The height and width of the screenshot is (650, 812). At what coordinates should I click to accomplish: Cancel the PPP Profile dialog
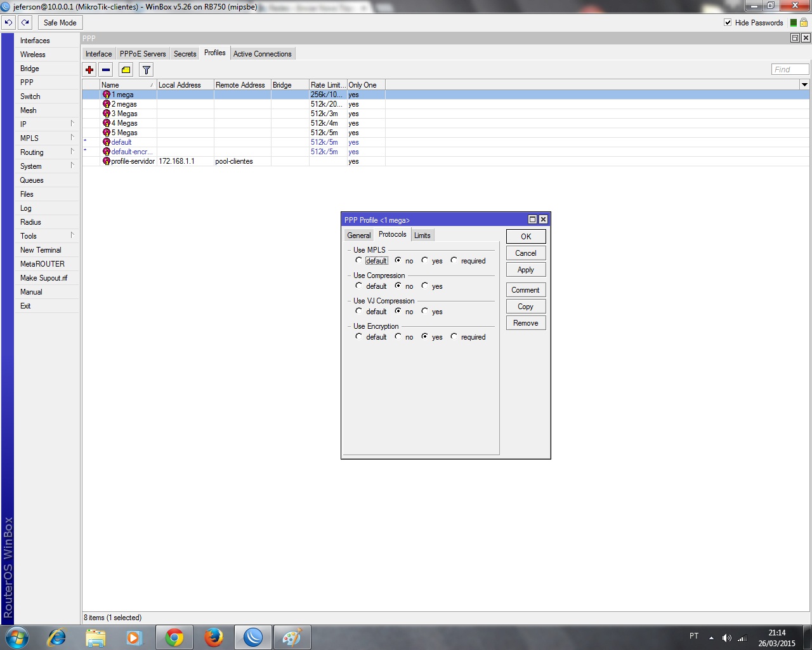coord(526,253)
